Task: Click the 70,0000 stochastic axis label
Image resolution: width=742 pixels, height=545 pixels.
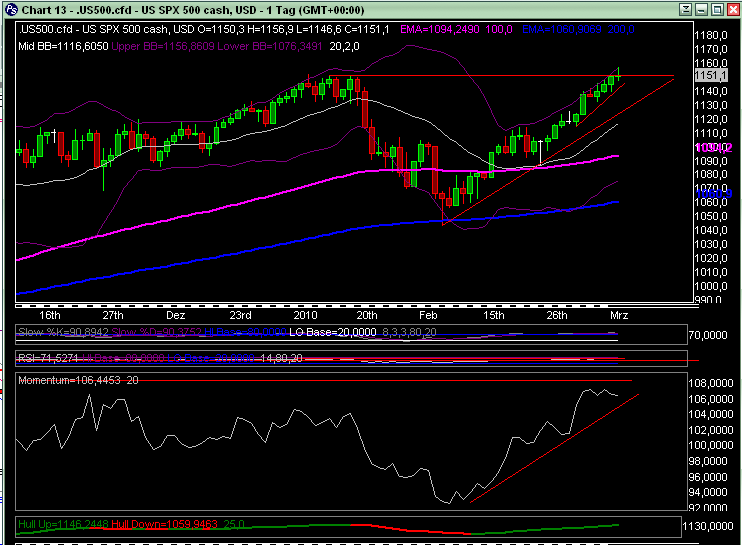Action: (x=707, y=335)
